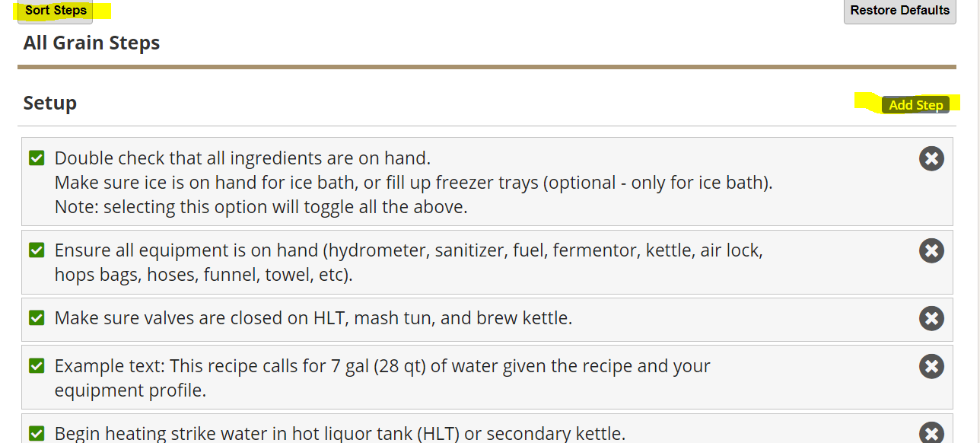Viewport: 980px width, 443px height.
Task: Untick the 'Make sure valves are closed' checkbox
Action: coord(37,318)
